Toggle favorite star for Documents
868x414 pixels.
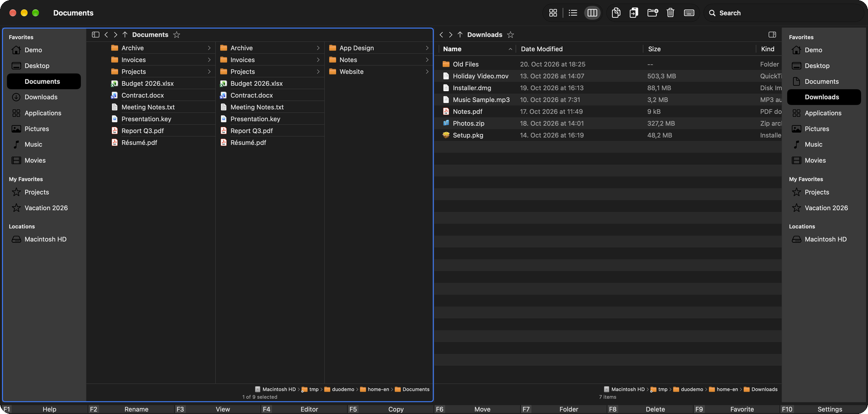click(x=176, y=35)
